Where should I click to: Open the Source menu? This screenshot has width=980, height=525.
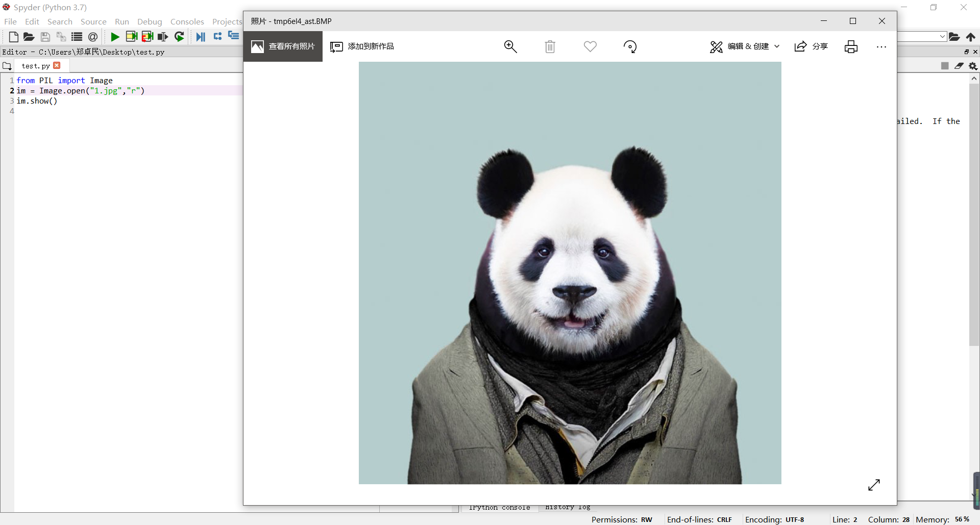coord(93,22)
